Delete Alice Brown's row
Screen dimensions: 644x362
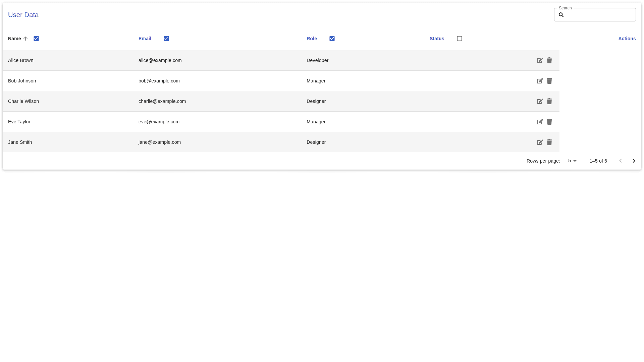coord(549,60)
